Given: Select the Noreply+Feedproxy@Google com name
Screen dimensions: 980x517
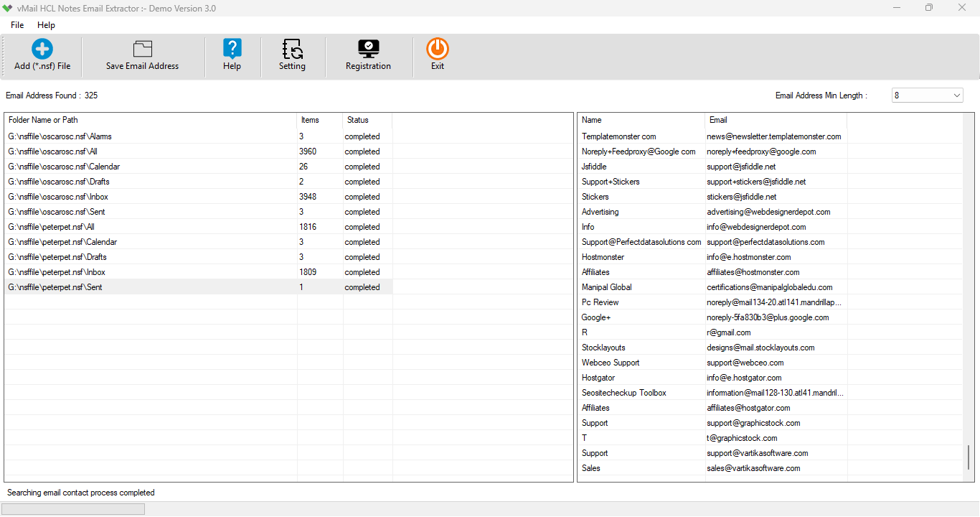Looking at the screenshot, I should 639,152.
